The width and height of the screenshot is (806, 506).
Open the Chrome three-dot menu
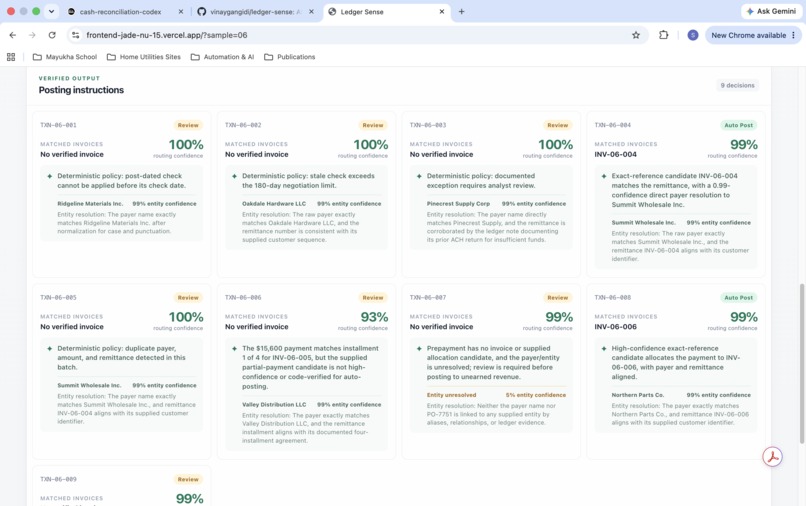794,35
